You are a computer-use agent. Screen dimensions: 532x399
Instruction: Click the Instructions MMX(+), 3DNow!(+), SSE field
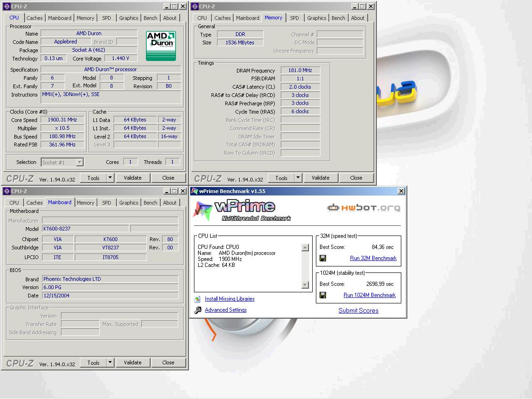coord(111,97)
